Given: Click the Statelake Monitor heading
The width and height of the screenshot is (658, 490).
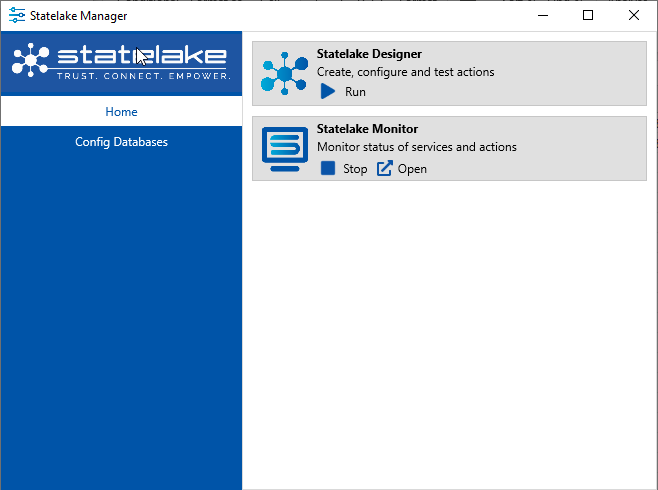Looking at the screenshot, I should point(367,129).
